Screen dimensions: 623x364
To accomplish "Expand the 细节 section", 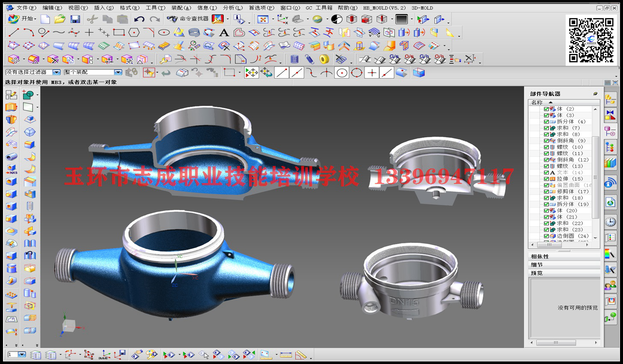I will point(564,264).
